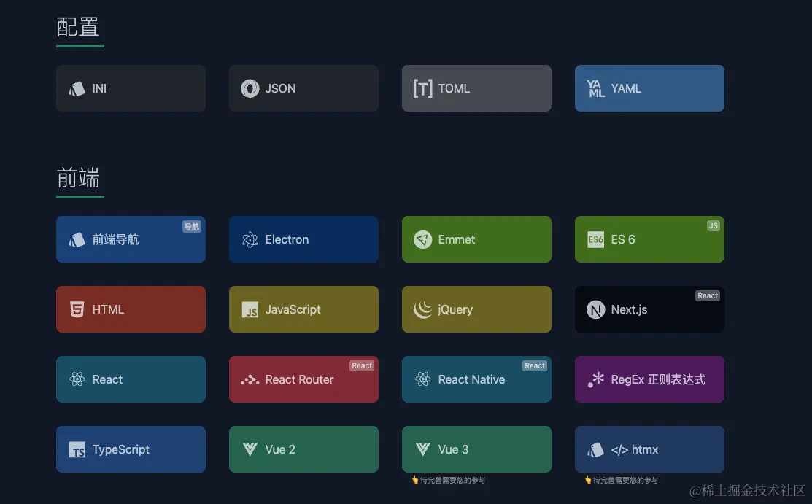The image size is (812, 504).
Task: Select the jQuery card label
Action: tap(455, 309)
